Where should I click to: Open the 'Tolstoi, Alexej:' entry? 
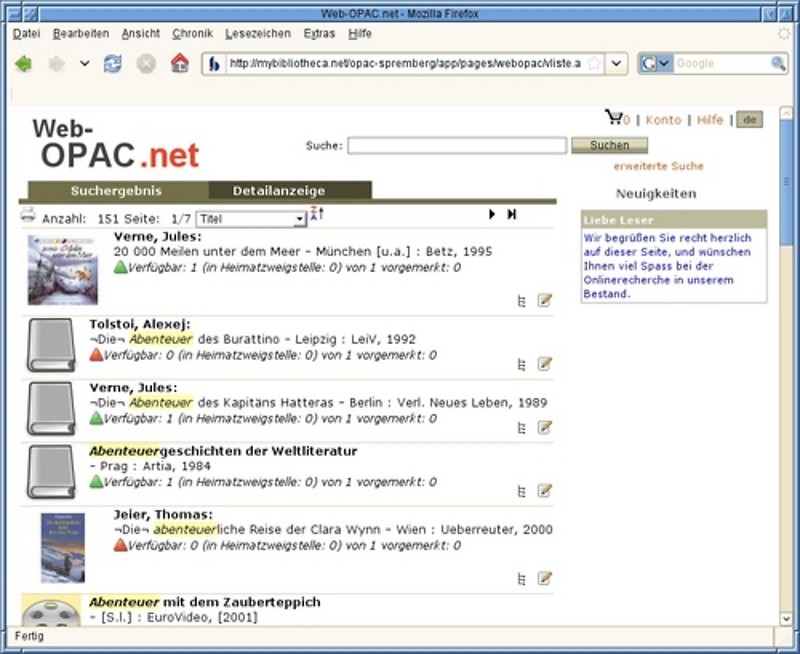tap(140, 324)
